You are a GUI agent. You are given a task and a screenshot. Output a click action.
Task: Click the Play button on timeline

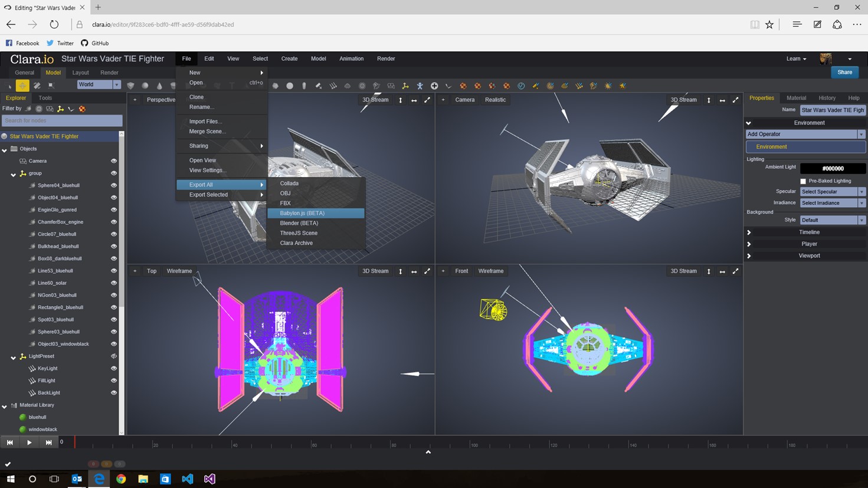(29, 442)
